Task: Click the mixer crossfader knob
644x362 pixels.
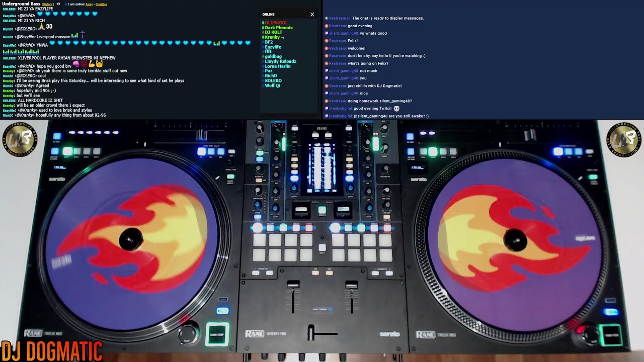Action: 311,332
